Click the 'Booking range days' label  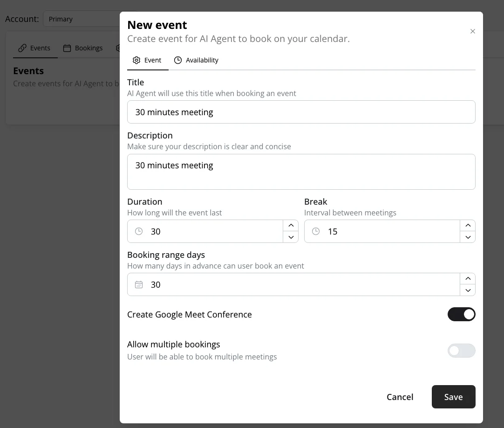tap(166, 255)
